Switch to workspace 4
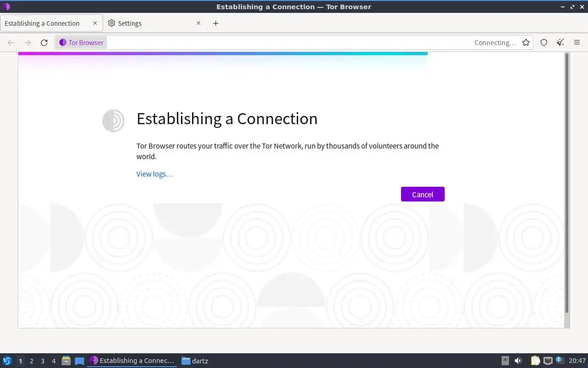This screenshot has height=368, width=588. coord(53,361)
